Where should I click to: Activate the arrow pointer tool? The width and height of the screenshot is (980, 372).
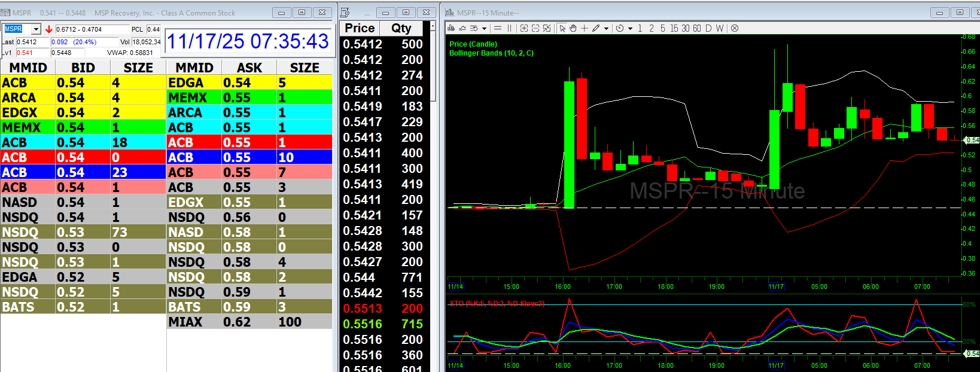pos(562,28)
